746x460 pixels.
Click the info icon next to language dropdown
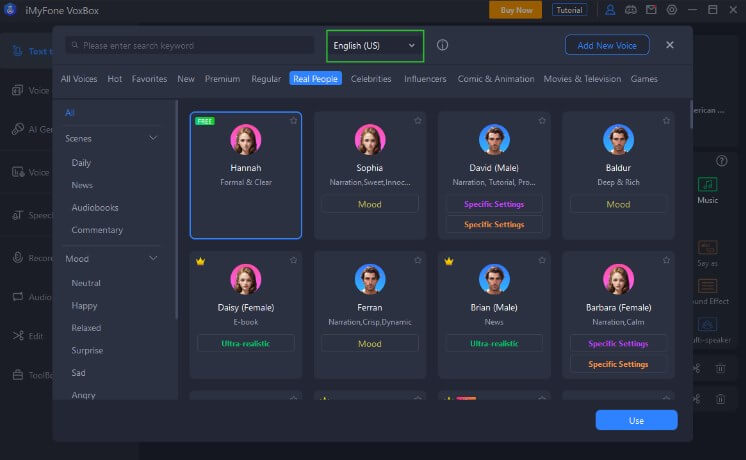point(442,45)
